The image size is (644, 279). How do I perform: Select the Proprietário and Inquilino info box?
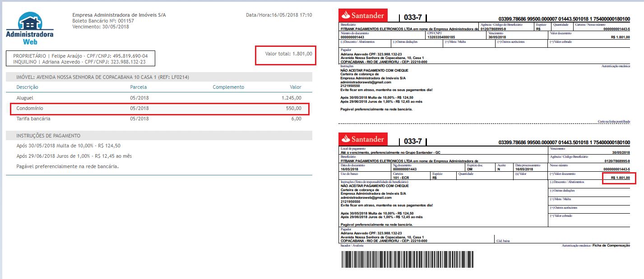[x=80, y=59]
